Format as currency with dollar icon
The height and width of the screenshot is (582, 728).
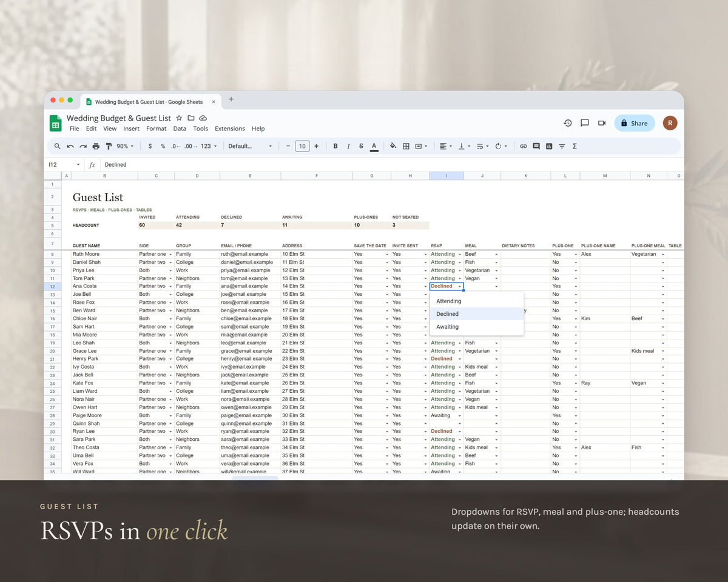pos(150,146)
